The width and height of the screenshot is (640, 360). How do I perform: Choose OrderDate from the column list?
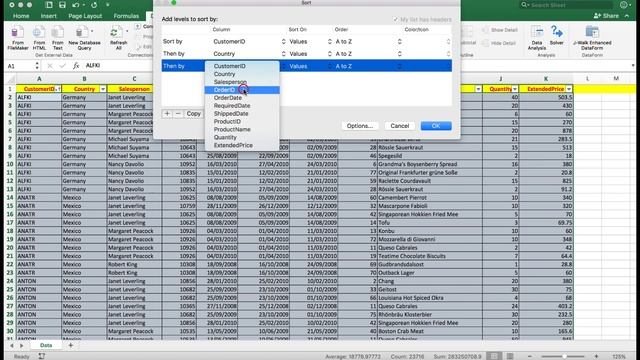click(242, 98)
